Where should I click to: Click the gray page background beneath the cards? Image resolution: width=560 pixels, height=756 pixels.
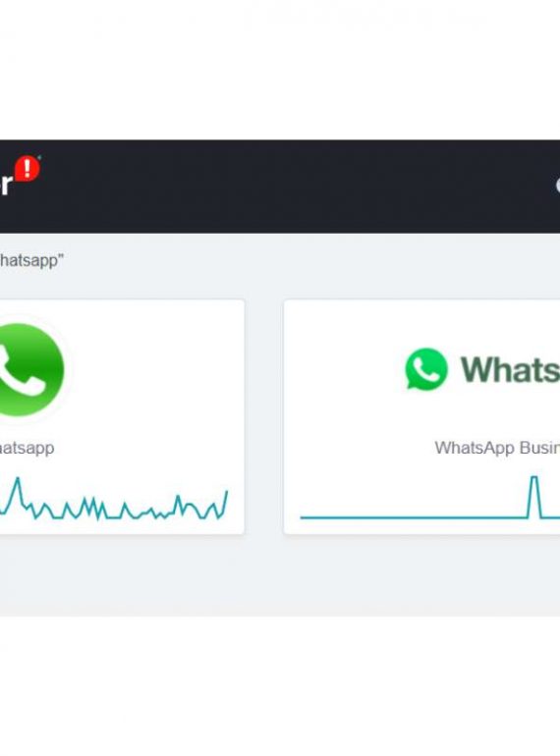(x=280, y=576)
